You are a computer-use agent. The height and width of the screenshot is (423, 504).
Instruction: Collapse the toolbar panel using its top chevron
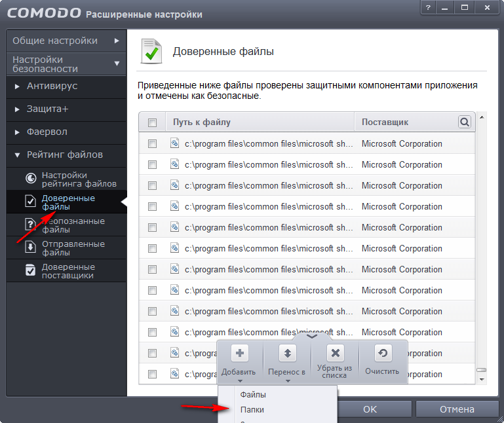(312, 337)
